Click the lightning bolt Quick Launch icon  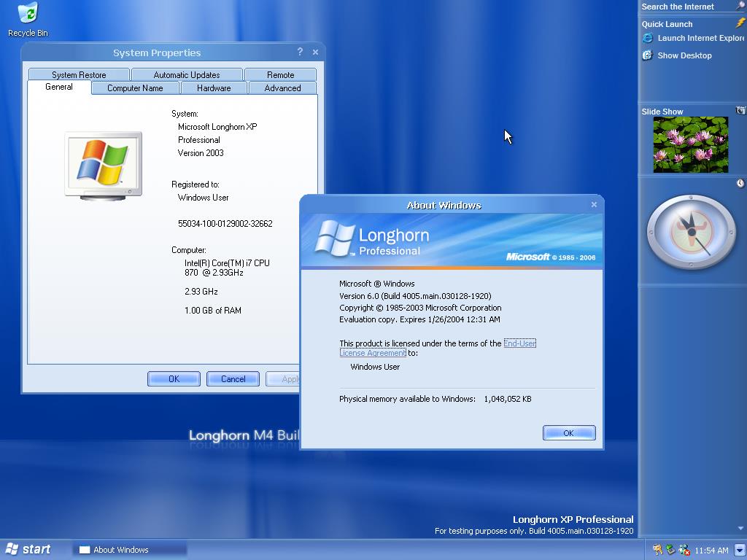pyautogui.click(x=740, y=23)
